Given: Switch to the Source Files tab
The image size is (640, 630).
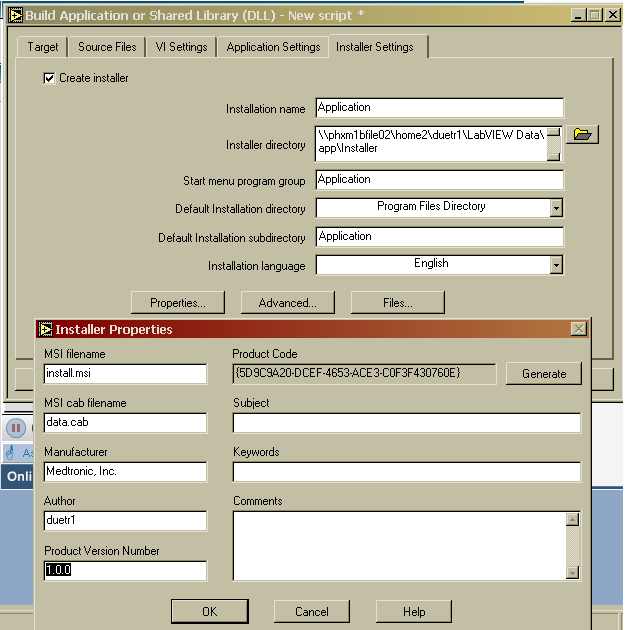Looking at the screenshot, I should coord(107,47).
